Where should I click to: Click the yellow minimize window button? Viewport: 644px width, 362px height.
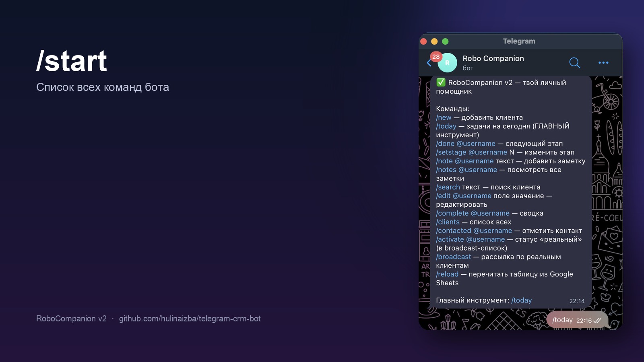coord(434,41)
